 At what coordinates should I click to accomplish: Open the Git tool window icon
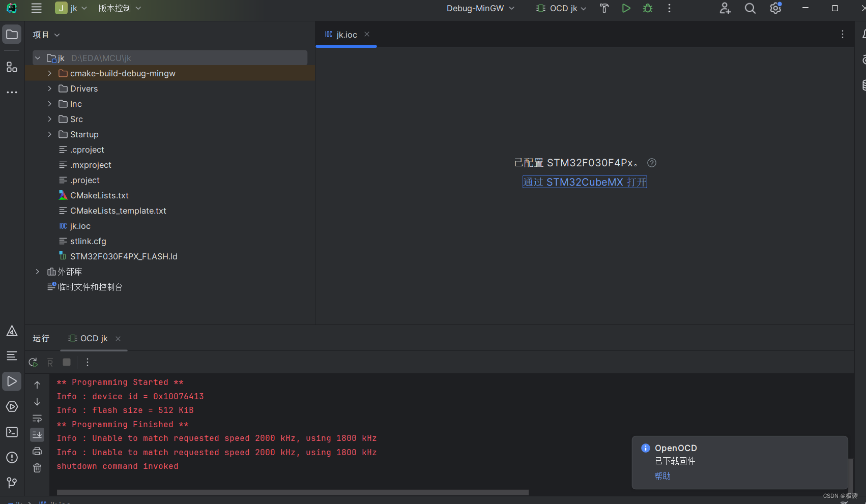point(12,482)
